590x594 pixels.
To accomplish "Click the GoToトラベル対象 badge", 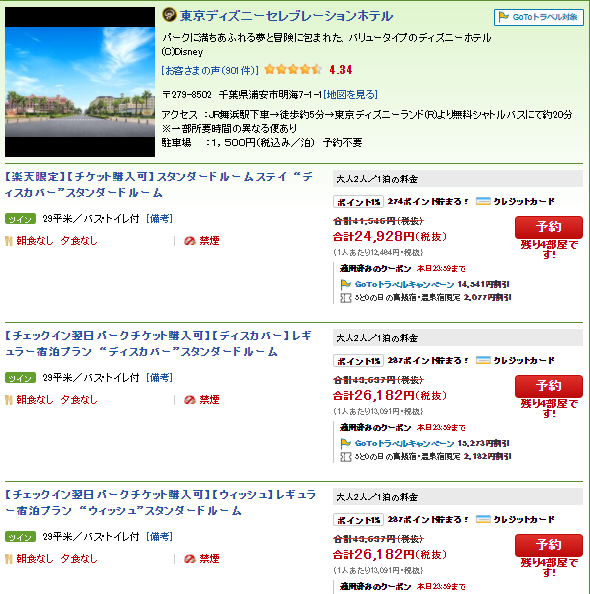I will tap(538, 17).
